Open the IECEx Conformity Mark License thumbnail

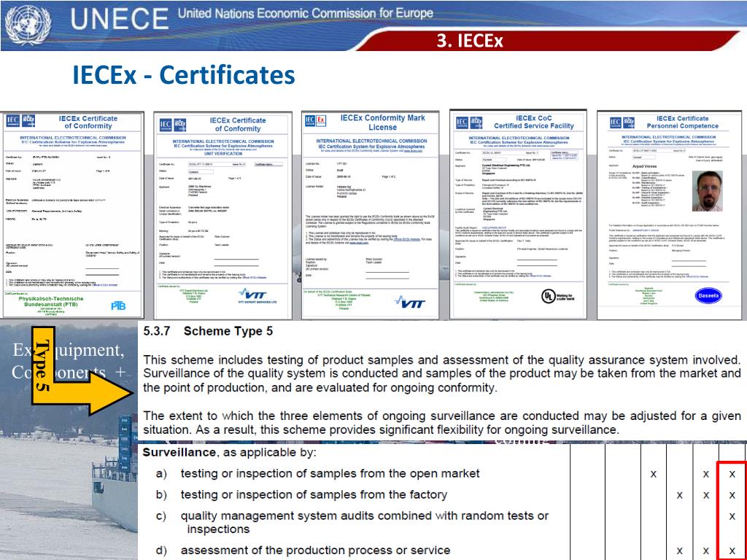pos(370,215)
